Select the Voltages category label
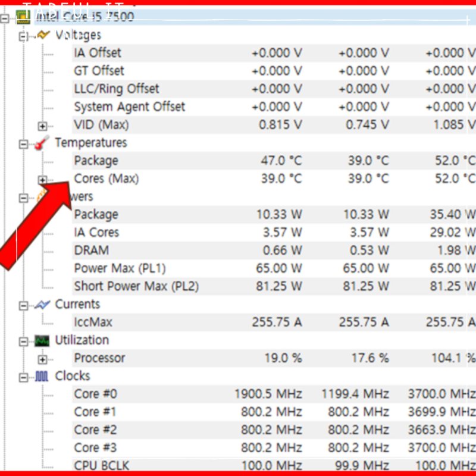 click(78, 35)
